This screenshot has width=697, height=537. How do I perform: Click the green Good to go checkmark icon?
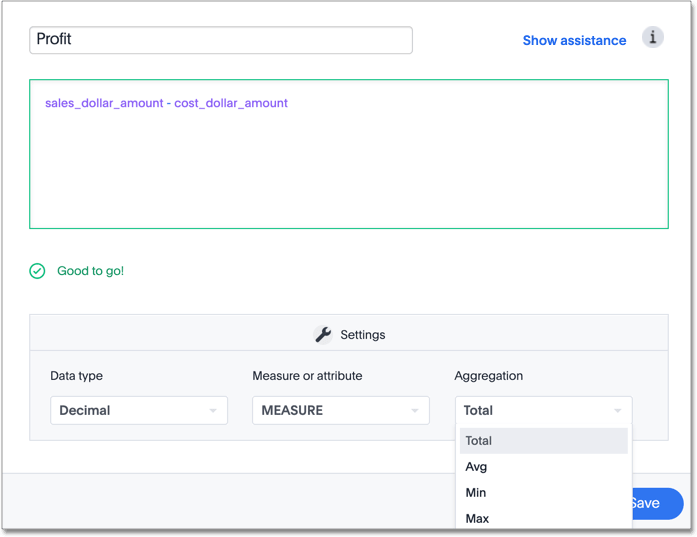click(37, 271)
